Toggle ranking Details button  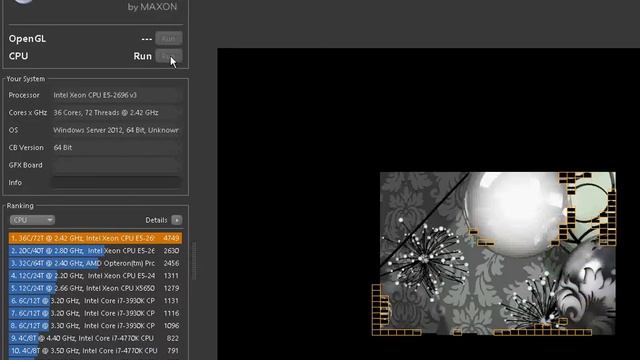pyautogui.click(x=177, y=220)
